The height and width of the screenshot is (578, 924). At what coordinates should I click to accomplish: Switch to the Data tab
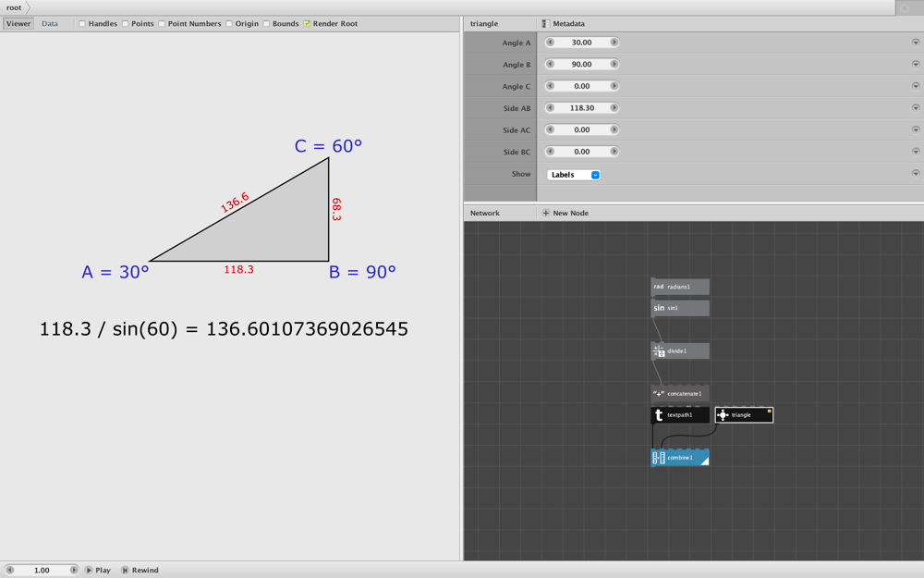click(50, 24)
